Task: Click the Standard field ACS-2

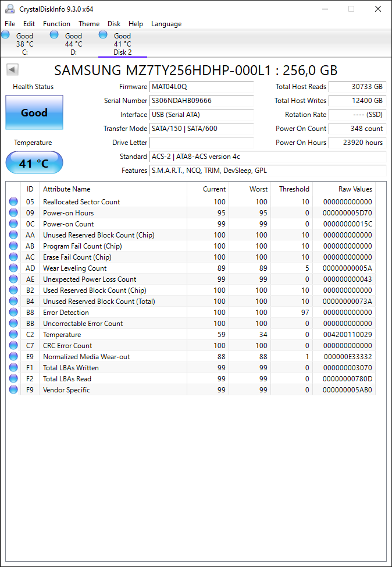Action: [x=268, y=157]
